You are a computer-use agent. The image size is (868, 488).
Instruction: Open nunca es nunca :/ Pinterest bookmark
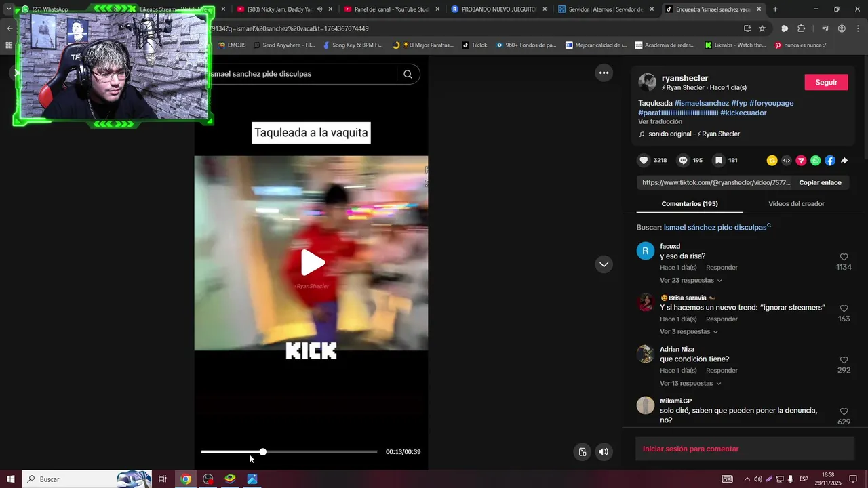pyautogui.click(x=800, y=45)
